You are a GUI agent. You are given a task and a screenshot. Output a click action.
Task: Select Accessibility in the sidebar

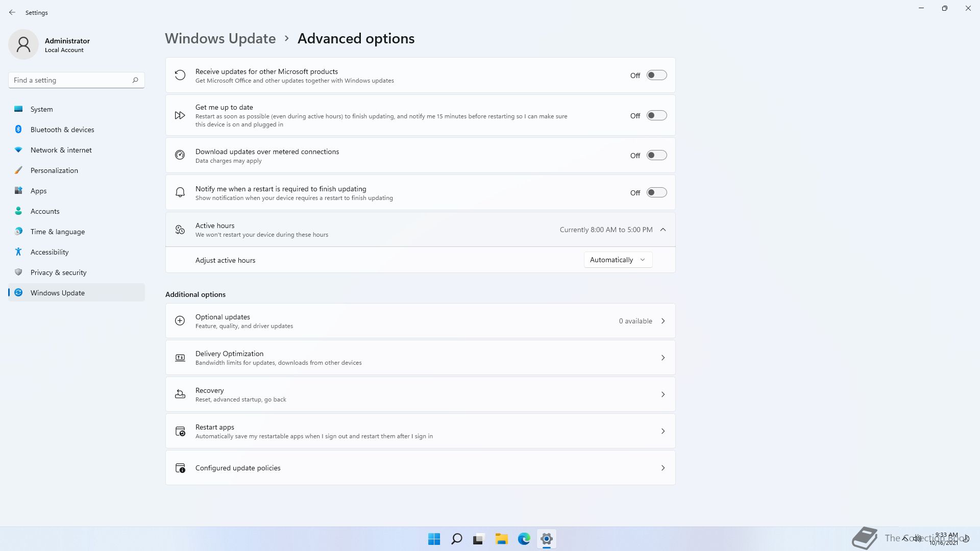click(77, 252)
